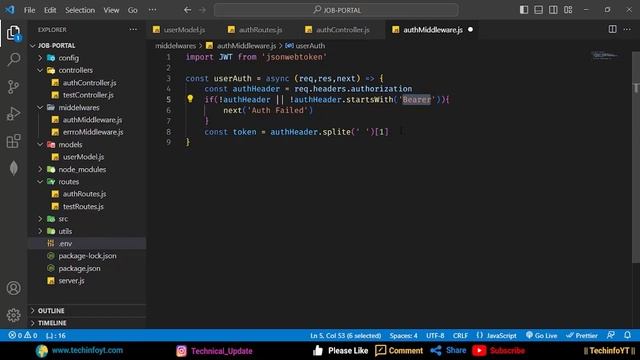640x360 pixels.
Task: Open package-lock.json file
Action: point(87,256)
